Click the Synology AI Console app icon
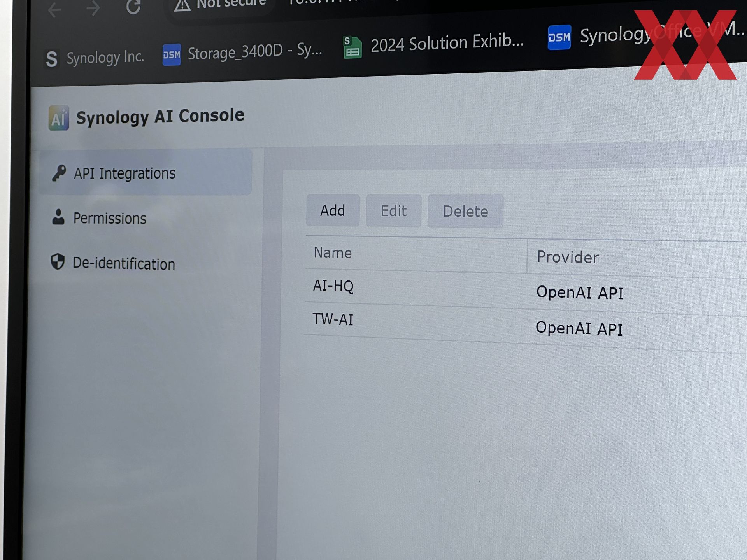This screenshot has width=747, height=560. tap(59, 118)
